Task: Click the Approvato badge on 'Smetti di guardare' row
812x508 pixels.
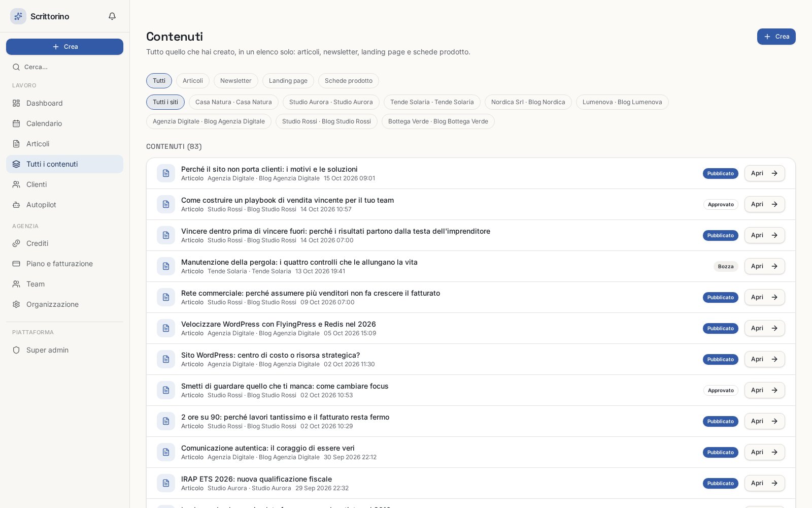Action: click(721, 390)
